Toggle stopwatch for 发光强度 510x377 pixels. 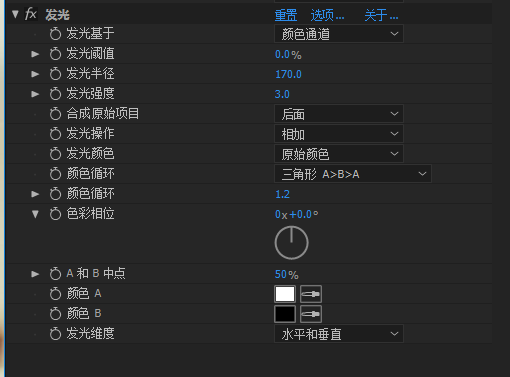[x=55, y=94]
